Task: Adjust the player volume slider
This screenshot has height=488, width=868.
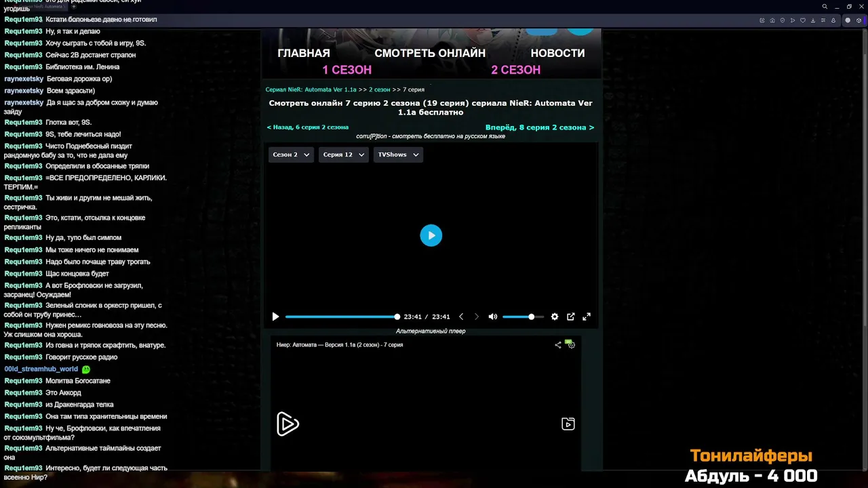Action: click(x=523, y=317)
